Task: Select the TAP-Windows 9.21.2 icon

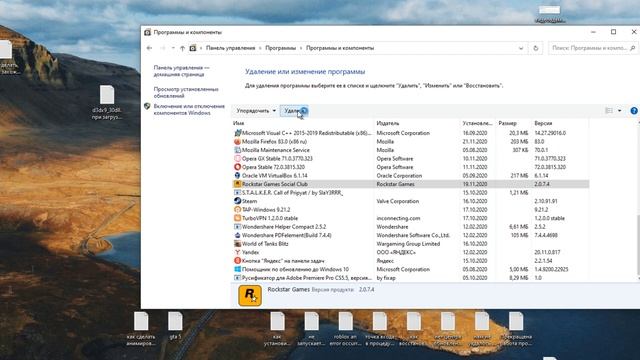Action: (238, 209)
